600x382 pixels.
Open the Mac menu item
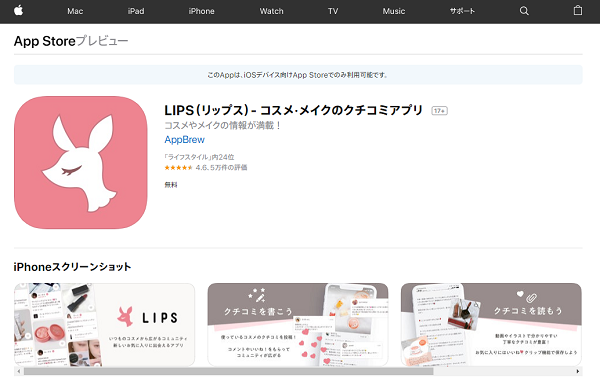[75, 11]
